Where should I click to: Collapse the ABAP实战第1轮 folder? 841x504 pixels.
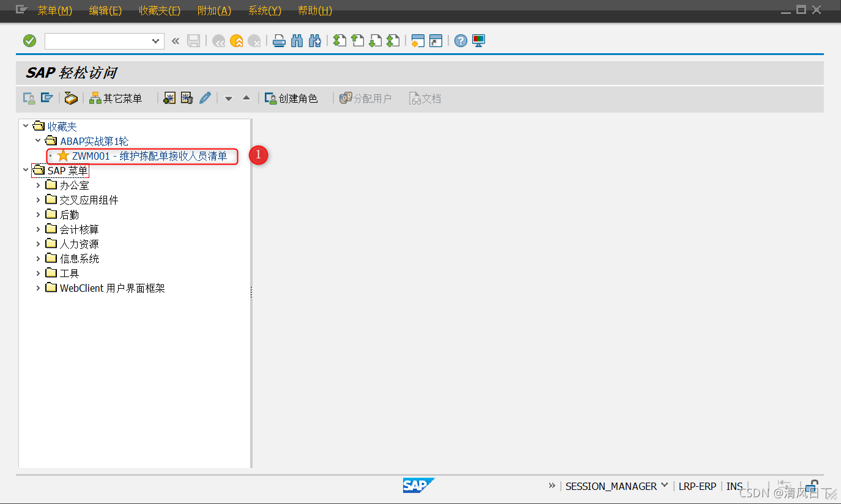pyautogui.click(x=38, y=141)
